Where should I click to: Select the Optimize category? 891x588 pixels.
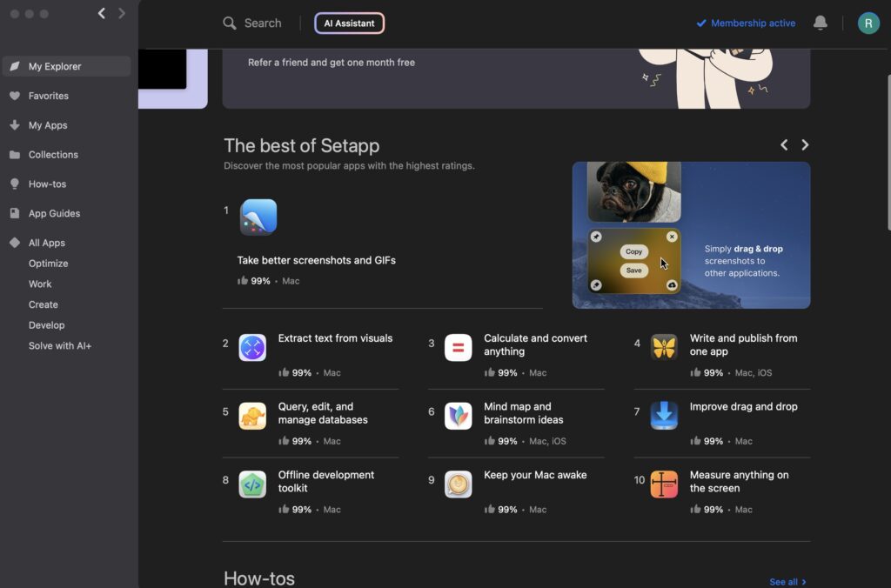(x=49, y=264)
